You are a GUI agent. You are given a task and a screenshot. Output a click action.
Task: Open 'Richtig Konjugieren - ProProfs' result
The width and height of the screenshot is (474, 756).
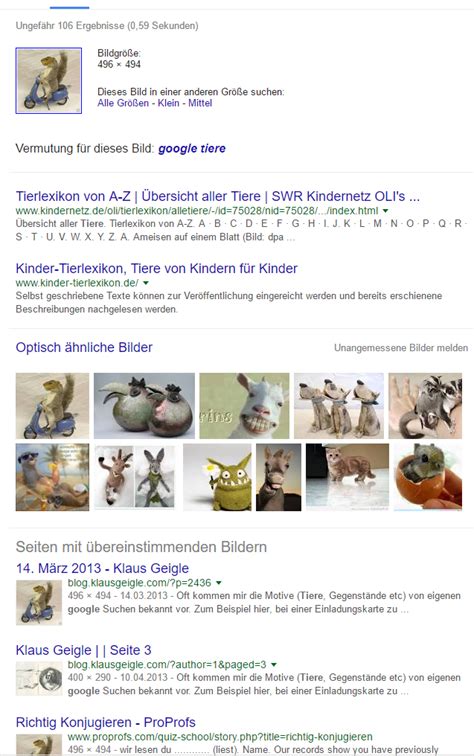pos(106,722)
